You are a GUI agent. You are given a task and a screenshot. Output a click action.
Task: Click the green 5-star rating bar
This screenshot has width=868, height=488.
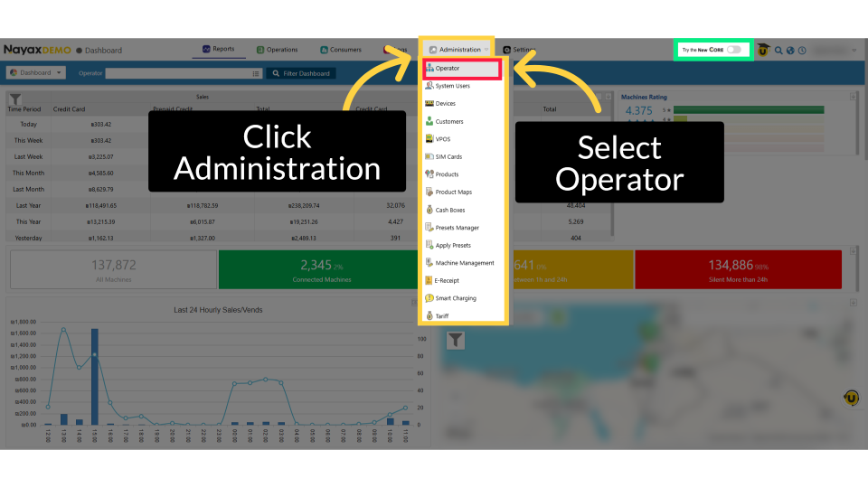(749, 110)
